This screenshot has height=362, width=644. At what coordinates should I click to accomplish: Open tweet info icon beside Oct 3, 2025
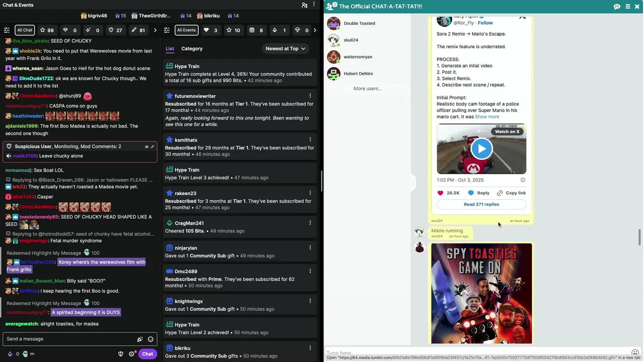(x=523, y=180)
